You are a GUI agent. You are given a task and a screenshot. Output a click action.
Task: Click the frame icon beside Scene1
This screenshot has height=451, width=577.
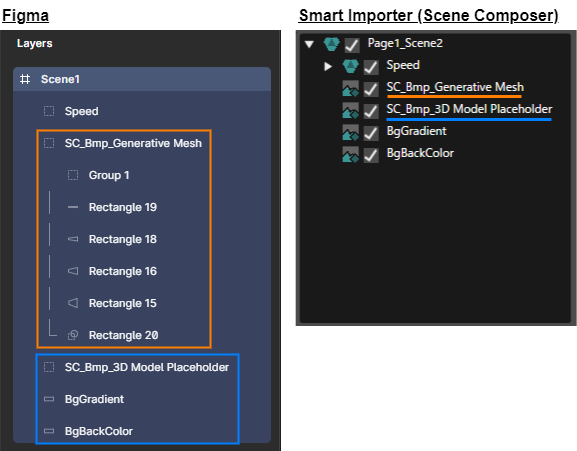tap(25, 79)
